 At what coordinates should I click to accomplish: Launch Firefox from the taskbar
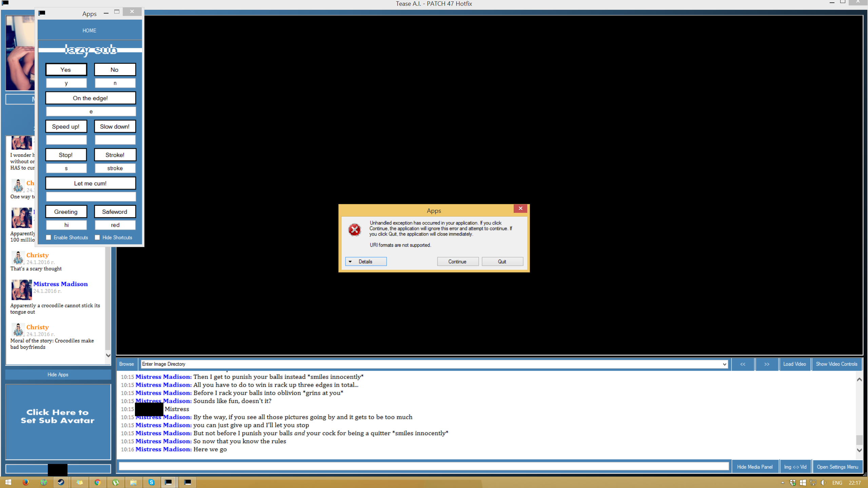pos(26,482)
